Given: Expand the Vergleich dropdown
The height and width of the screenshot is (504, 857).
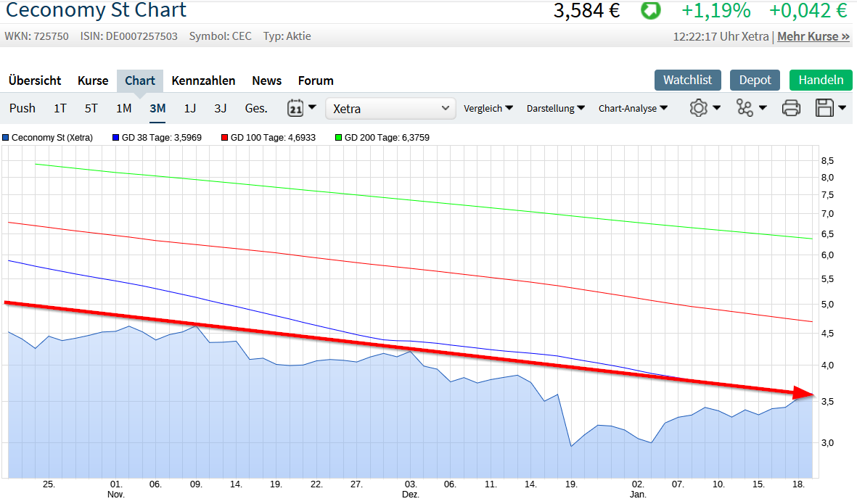Looking at the screenshot, I should [x=488, y=108].
